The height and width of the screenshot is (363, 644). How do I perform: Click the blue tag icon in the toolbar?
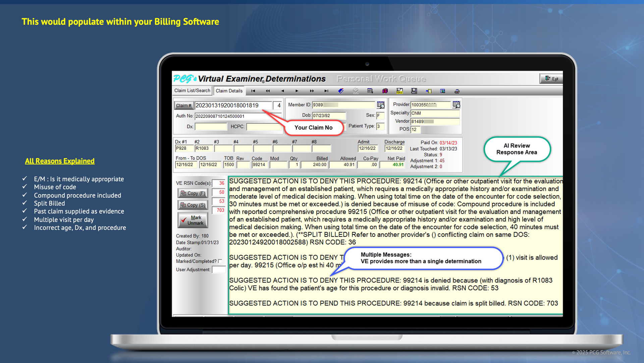341,91
